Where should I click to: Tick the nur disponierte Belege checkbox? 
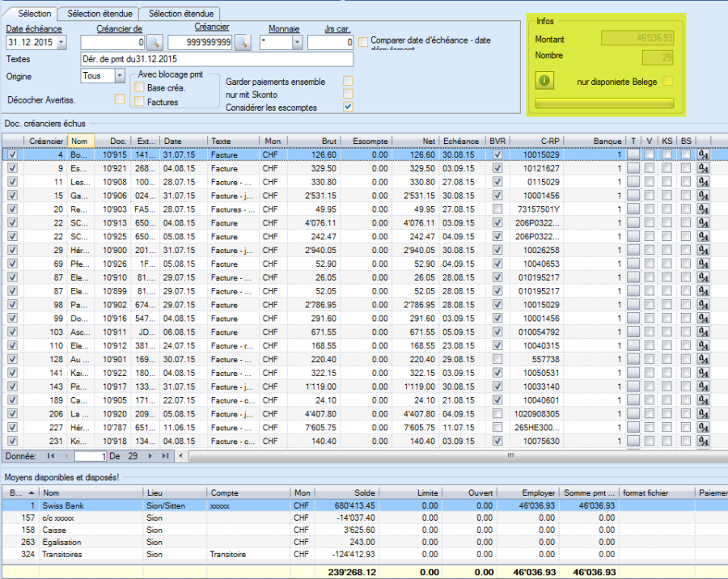coord(667,81)
